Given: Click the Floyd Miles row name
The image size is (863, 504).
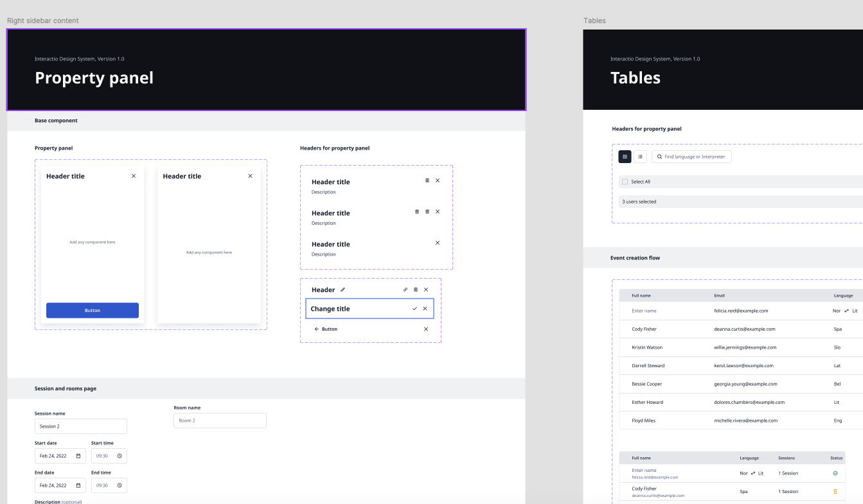Looking at the screenshot, I should coord(643,421).
